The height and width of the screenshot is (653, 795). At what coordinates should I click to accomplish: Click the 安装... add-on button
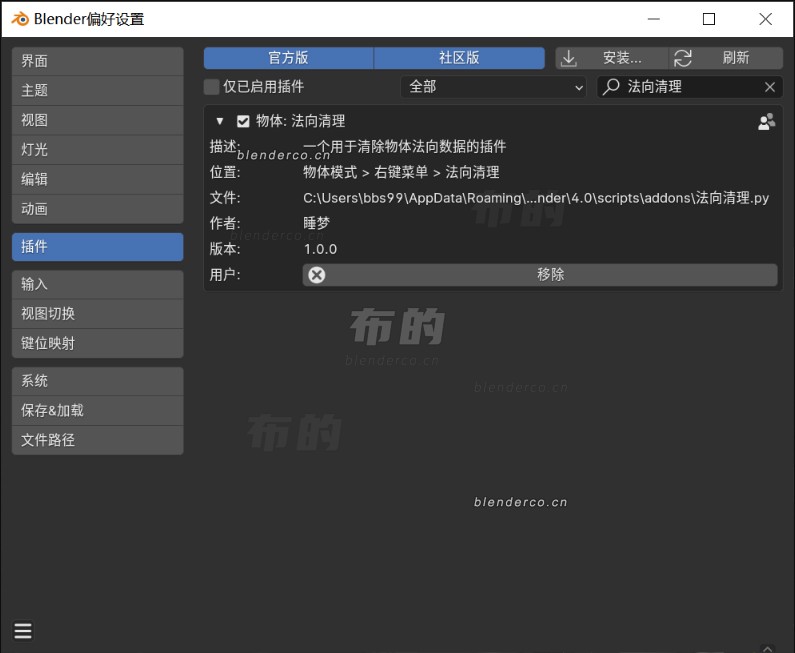tap(612, 58)
